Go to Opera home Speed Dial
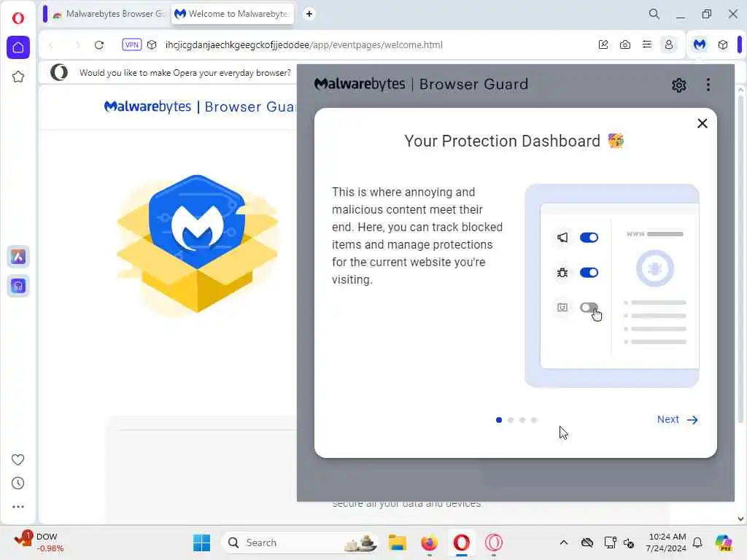The height and width of the screenshot is (560, 747). click(x=18, y=47)
